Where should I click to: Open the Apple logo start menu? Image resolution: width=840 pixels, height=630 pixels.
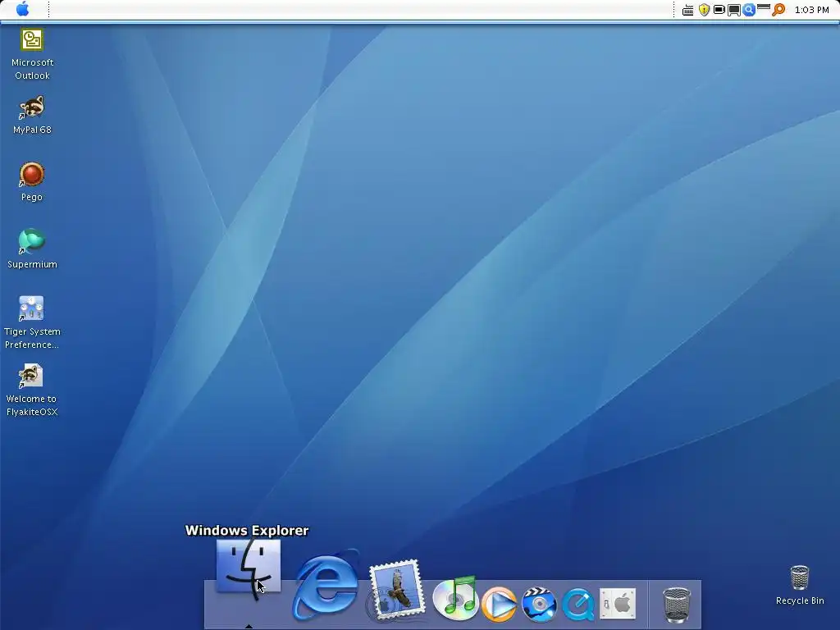pos(22,9)
